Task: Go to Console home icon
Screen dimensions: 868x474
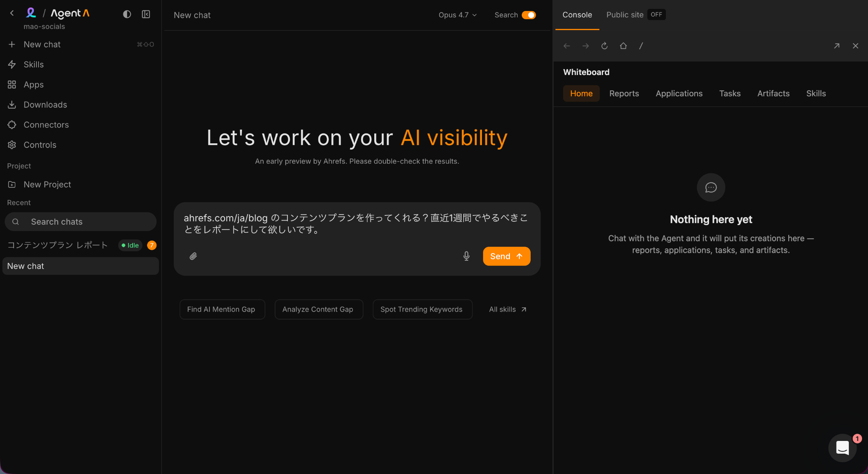Action: 623,46
